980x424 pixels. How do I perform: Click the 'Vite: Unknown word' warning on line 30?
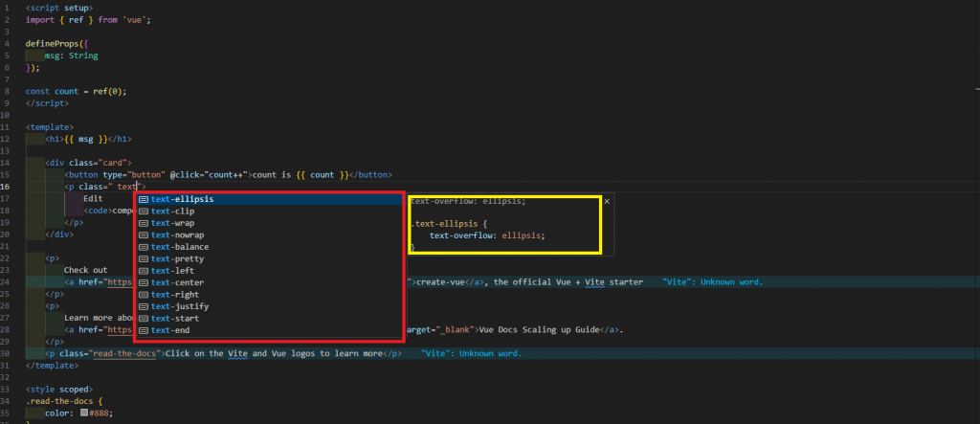[471, 353]
